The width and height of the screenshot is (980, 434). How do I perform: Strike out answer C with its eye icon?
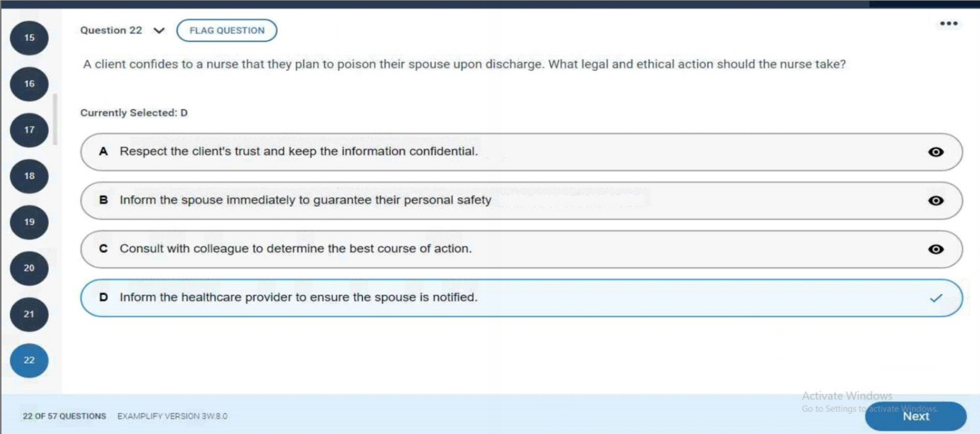tap(936, 249)
